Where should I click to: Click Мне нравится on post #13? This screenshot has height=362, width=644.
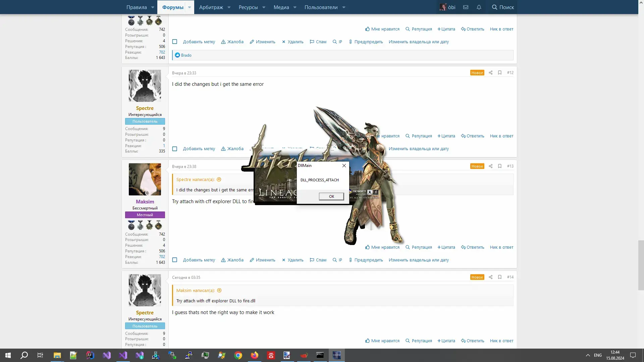pos(382,247)
